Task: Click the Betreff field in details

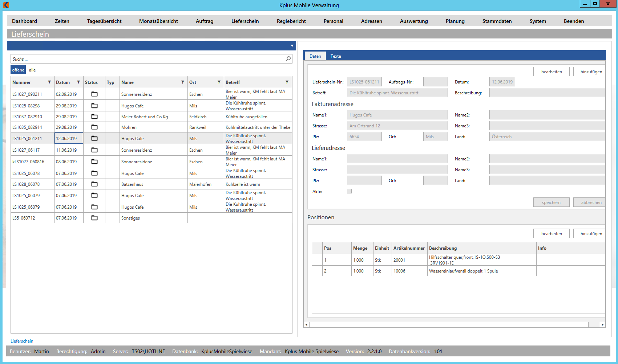Action: click(x=397, y=93)
